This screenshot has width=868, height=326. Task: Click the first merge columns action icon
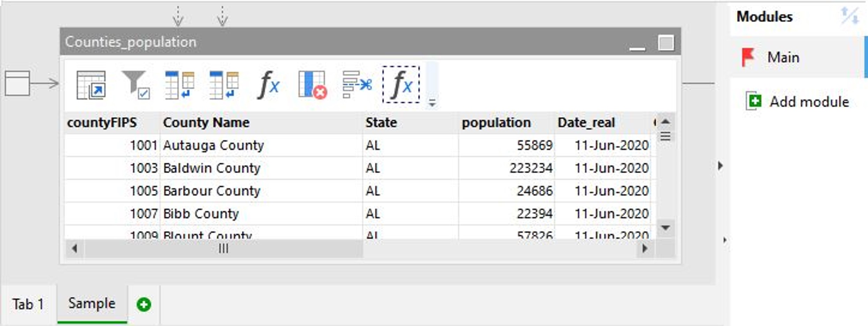(x=180, y=85)
